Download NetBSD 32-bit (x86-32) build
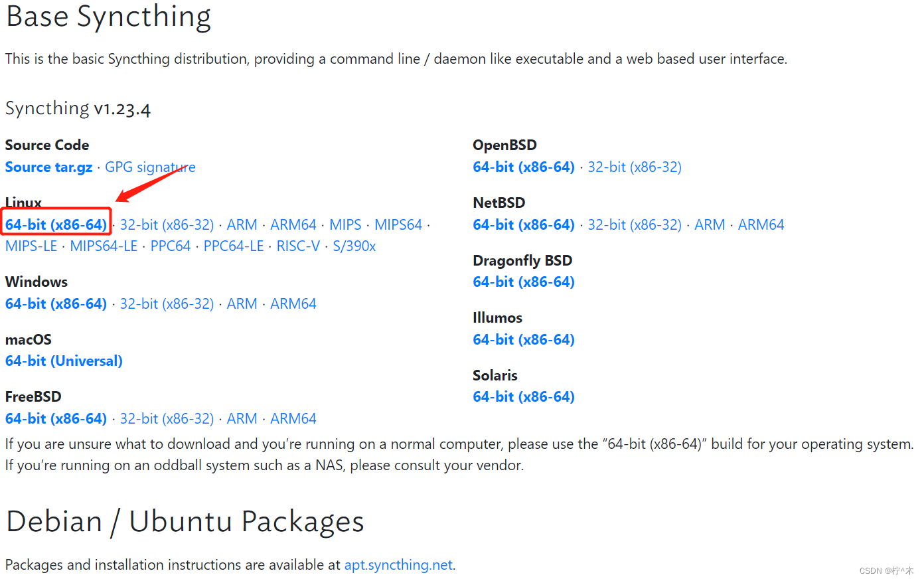 point(635,225)
